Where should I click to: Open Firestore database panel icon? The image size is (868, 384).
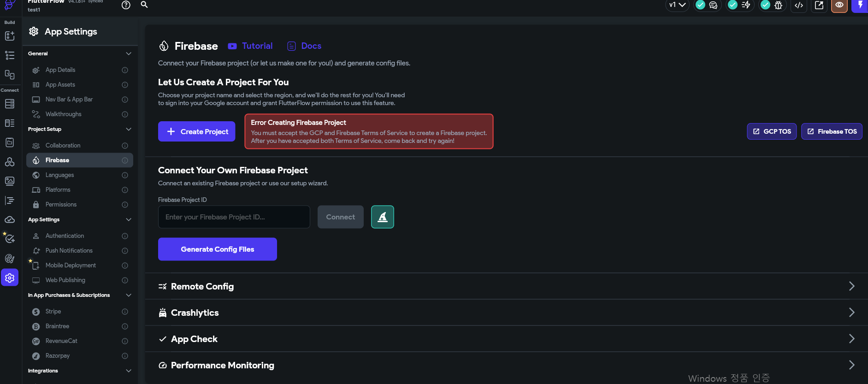click(x=10, y=104)
